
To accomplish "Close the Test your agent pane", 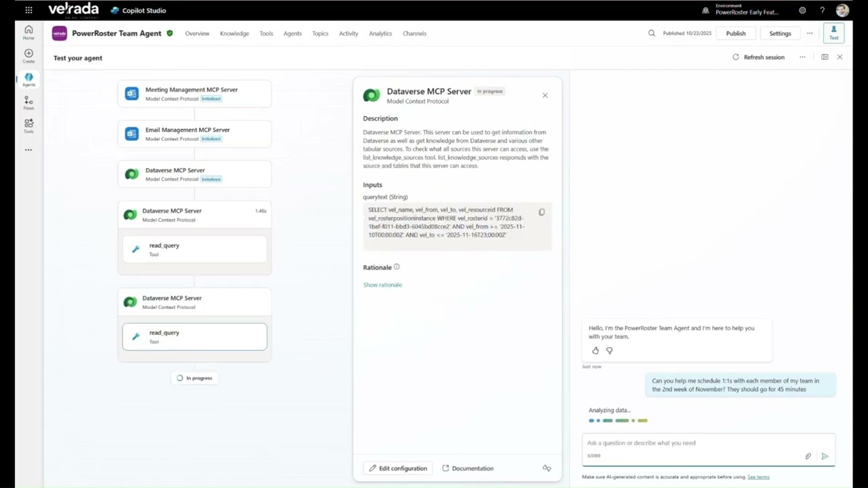I will click(x=840, y=57).
